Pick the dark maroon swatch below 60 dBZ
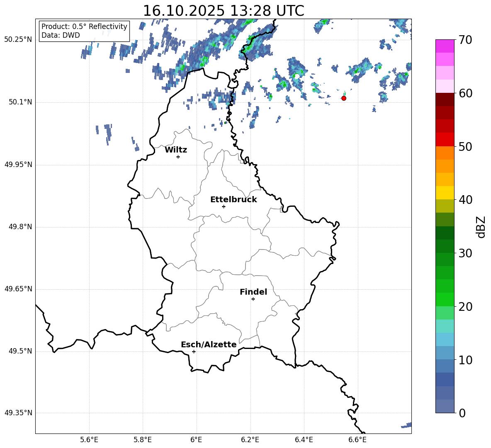The width and height of the screenshot is (491, 448). tap(445, 99)
